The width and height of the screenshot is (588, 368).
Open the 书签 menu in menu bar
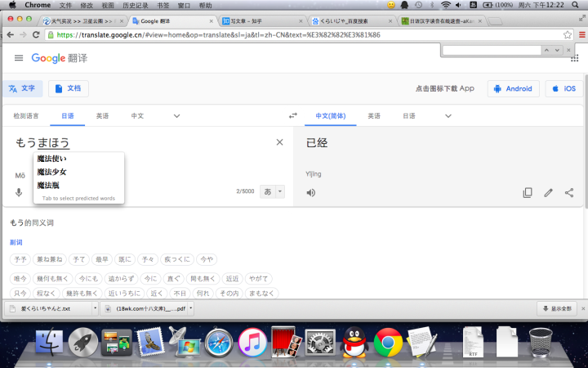[163, 5]
